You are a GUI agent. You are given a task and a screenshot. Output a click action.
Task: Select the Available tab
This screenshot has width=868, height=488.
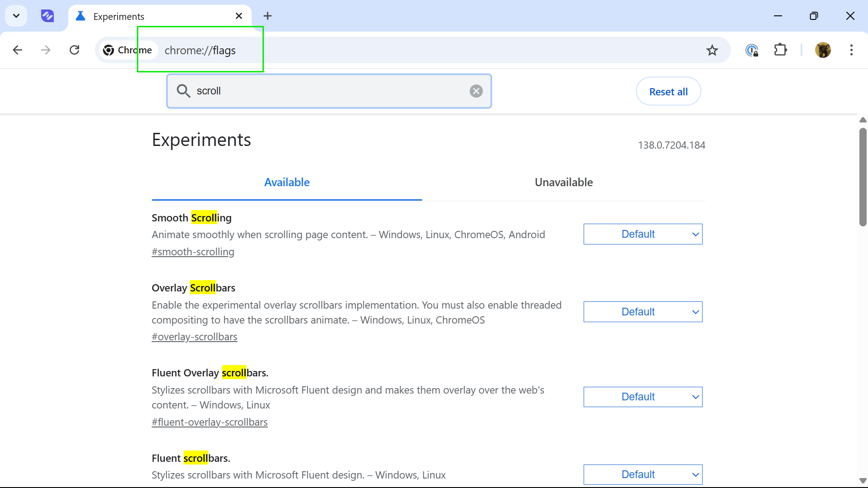click(x=287, y=183)
